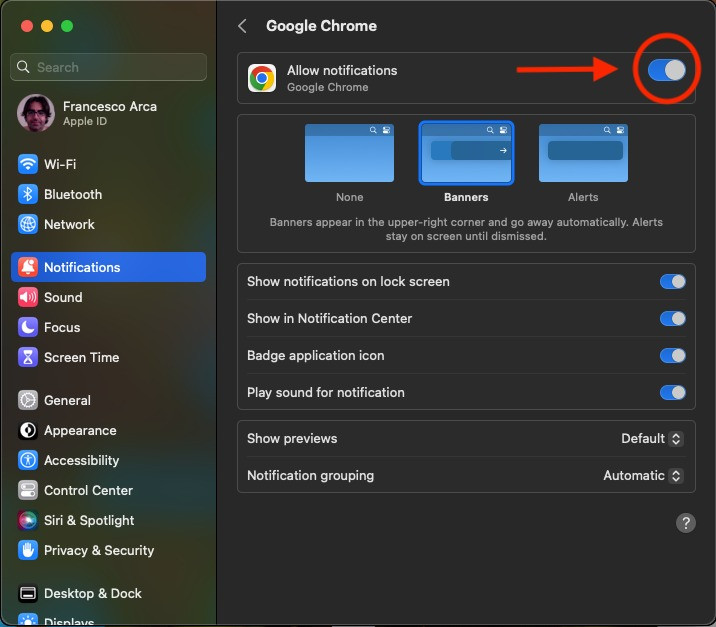This screenshot has height=627, width=716.
Task: Click the Wi-Fi icon in sidebar
Action: [28, 164]
